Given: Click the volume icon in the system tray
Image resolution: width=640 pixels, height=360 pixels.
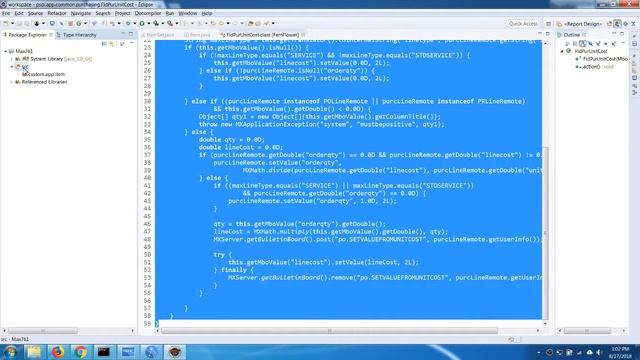Looking at the screenshot, I should click(x=599, y=352).
